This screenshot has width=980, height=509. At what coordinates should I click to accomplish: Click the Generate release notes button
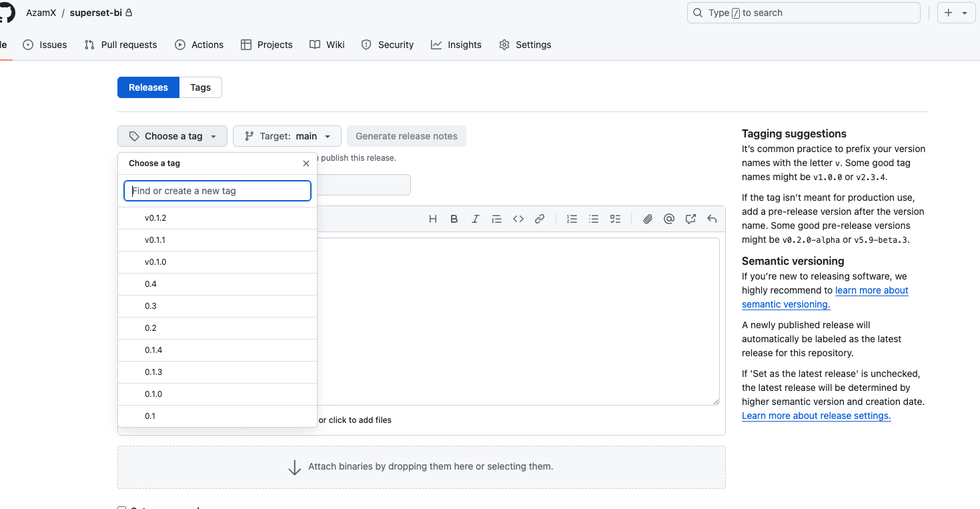pyautogui.click(x=406, y=136)
